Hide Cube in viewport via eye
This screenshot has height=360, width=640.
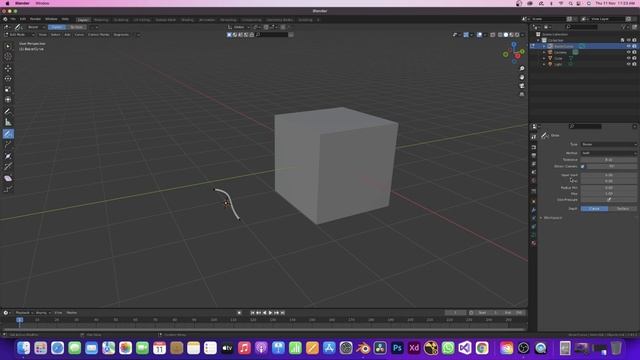pos(629,58)
